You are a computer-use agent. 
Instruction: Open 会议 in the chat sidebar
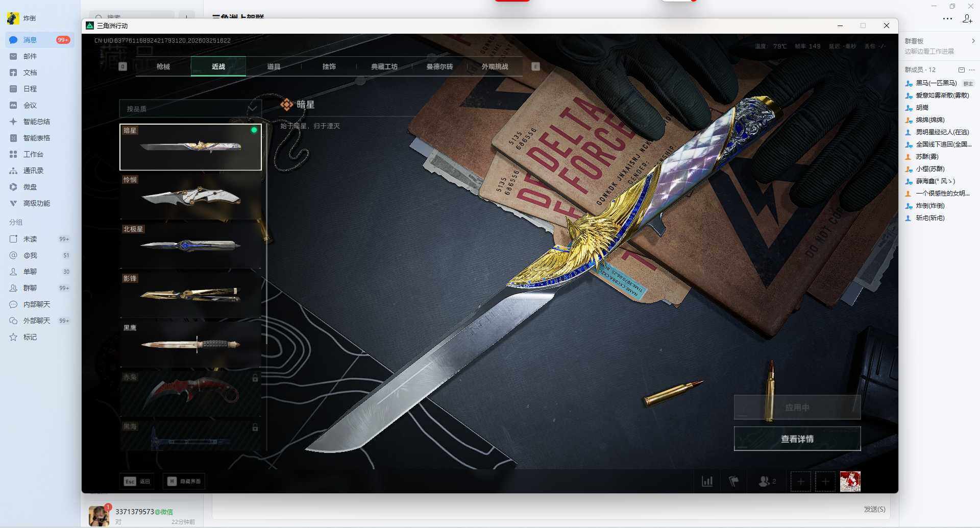click(x=40, y=105)
